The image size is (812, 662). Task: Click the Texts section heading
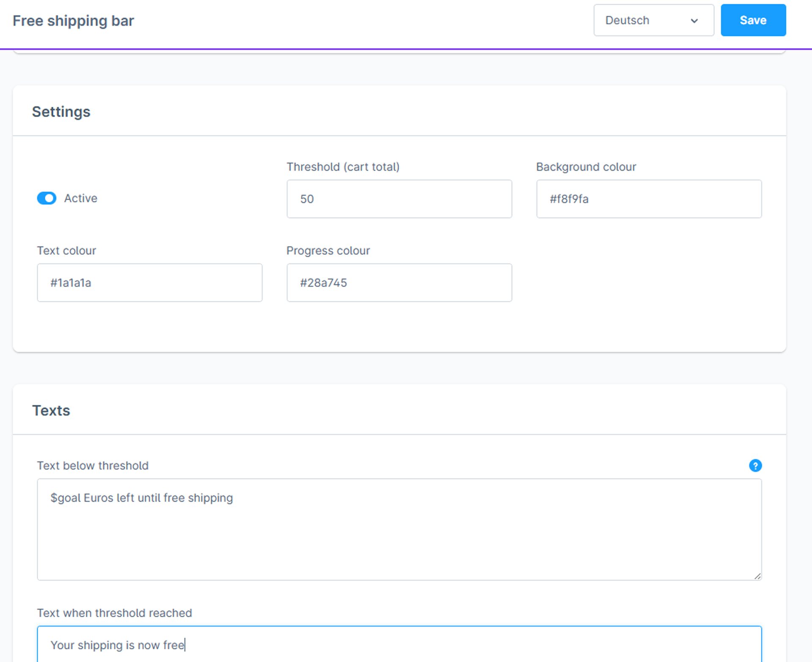51,410
